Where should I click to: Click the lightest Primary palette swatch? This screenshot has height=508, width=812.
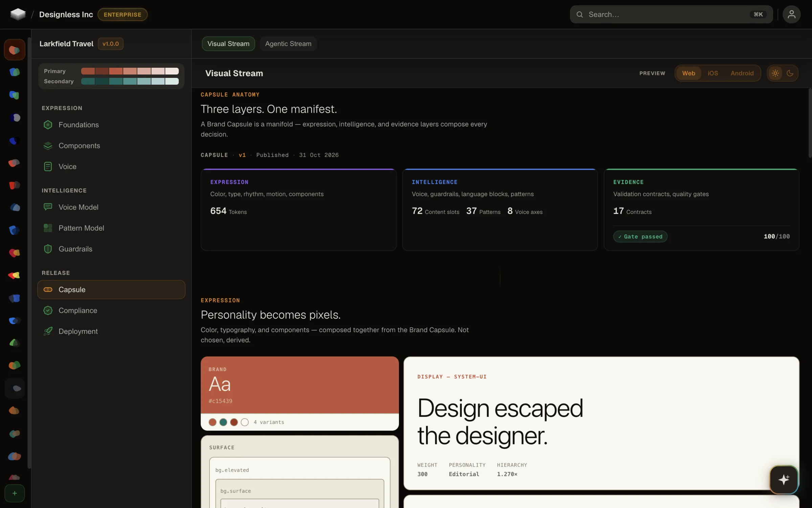172,71
